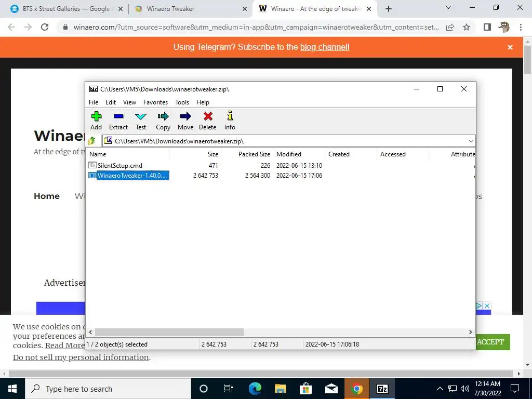The height and width of the screenshot is (399, 532).
Task: Go up one folder level in 7-Zip
Action: pos(92,141)
